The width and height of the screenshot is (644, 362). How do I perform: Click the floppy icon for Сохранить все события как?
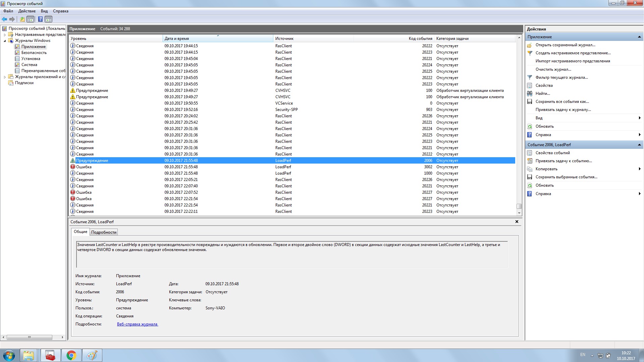[x=530, y=102]
